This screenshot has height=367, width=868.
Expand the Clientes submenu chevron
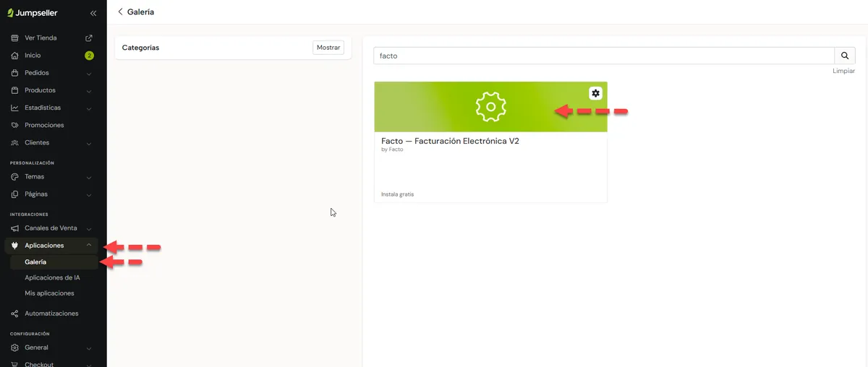click(89, 142)
